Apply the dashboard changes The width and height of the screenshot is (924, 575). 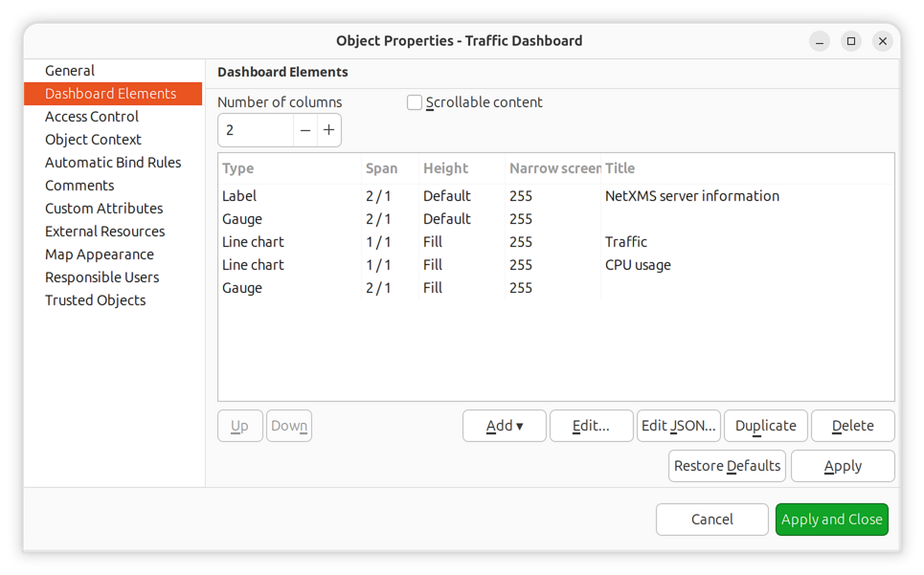coord(843,466)
